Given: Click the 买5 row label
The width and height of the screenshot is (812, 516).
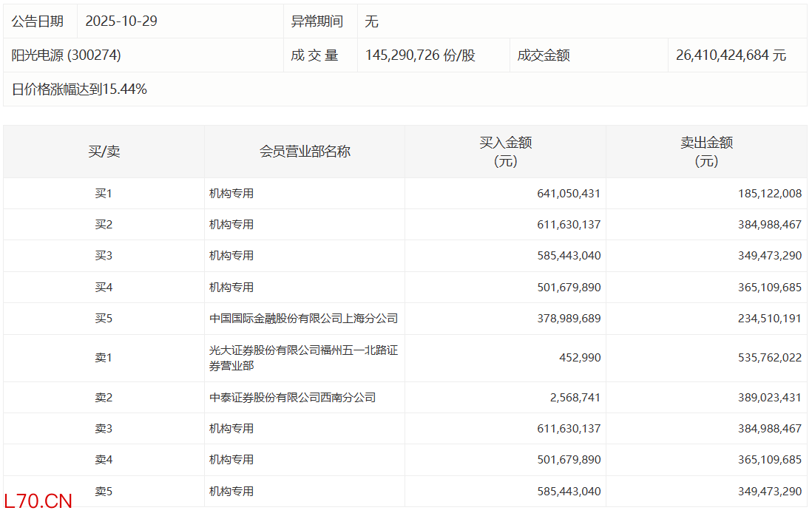Looking at the screenshot, I should tap(104, 319).
